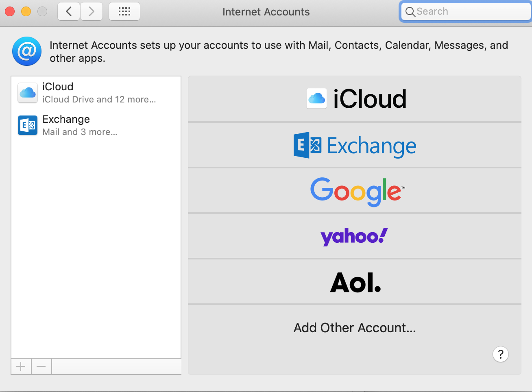Viewport: 532px width, 392px height.
Task: Go back with the left chevron
Action: (69, 11)
